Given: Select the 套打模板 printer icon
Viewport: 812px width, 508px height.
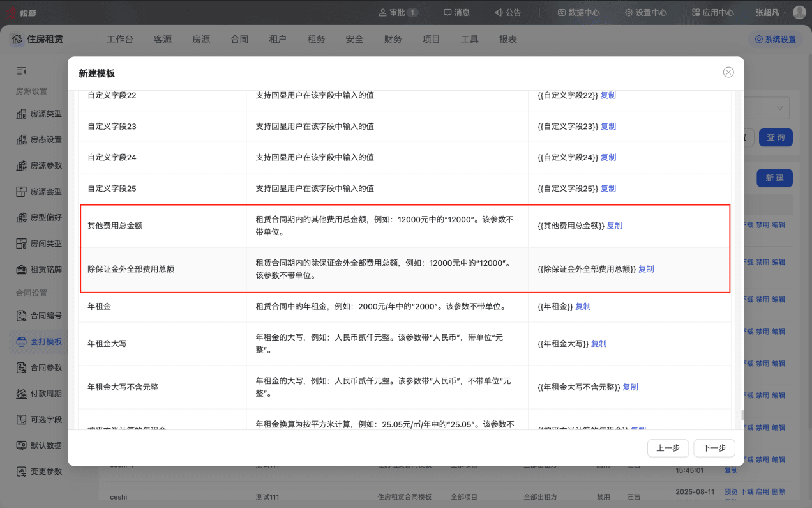Looking at the screenshot, I should pos(21,342).
